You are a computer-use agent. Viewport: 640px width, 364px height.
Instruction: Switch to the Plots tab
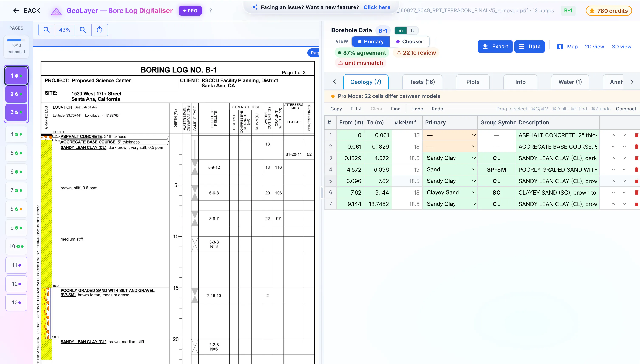tap(473, 82)
